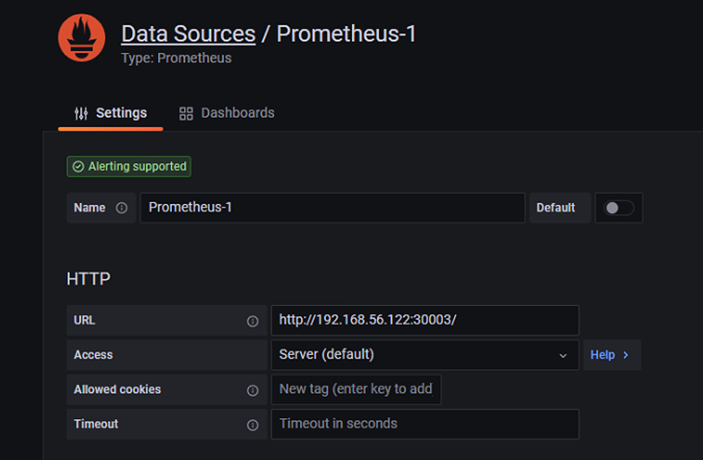Image resolution: width=703 pixels, height=460 pixels.
Task: Click the URL field label
Action: pyautogui.click(x=84, y=320)
